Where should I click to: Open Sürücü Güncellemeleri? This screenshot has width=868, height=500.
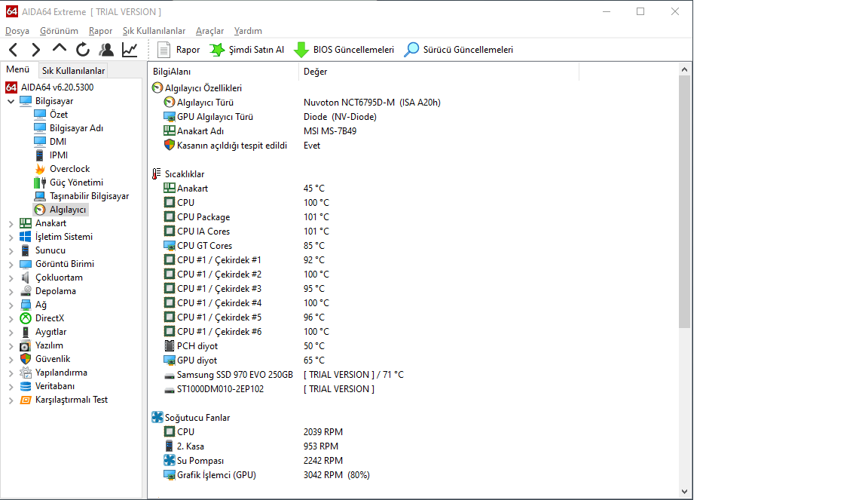pos(458,50)
